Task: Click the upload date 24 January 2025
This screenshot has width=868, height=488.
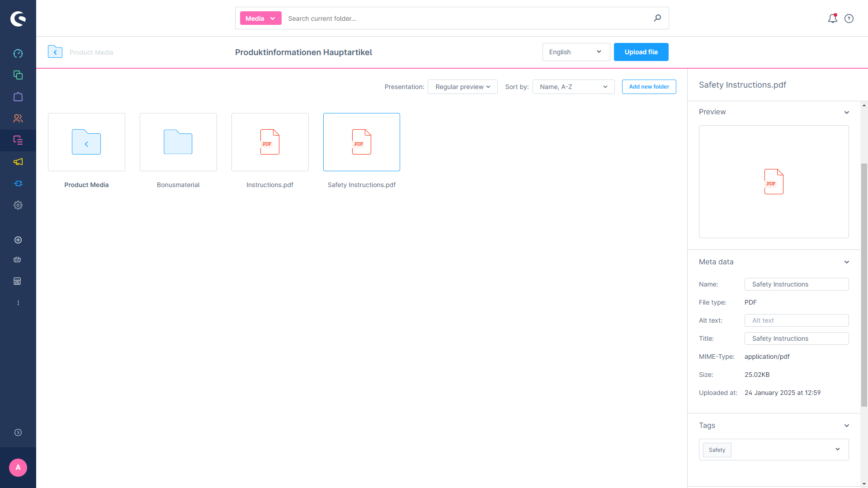Action: pos(783,393)
